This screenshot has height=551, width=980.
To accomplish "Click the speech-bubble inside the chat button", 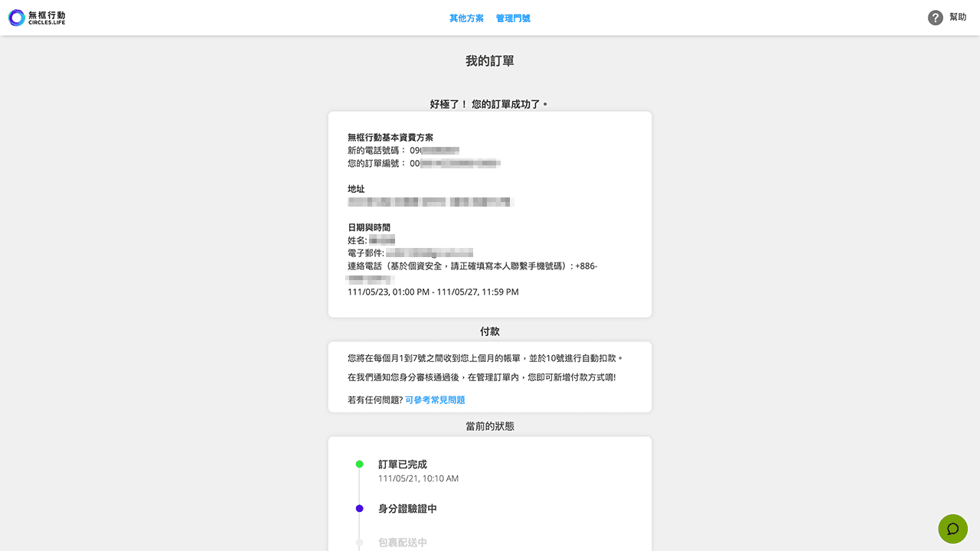I will pyautogui.click(x=952, y=529).
